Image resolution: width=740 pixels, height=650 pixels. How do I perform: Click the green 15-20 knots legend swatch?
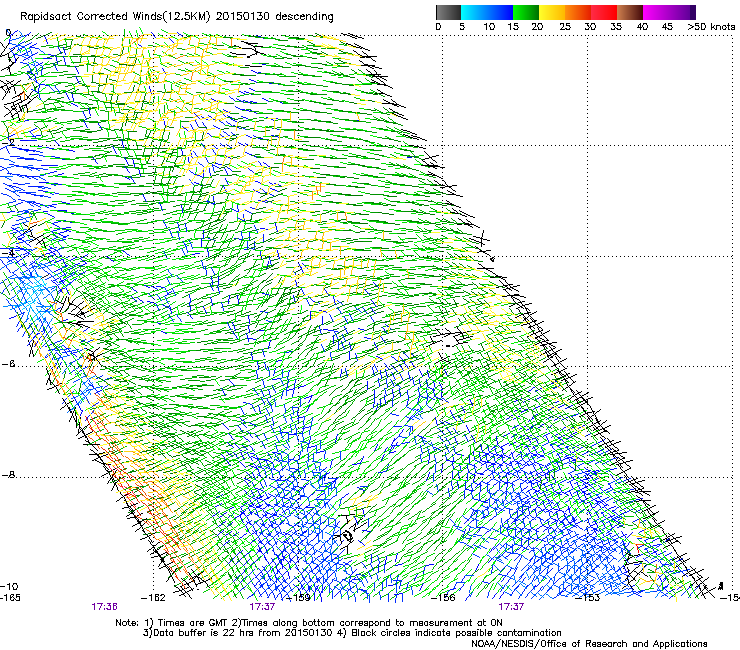tap(525, 12)
